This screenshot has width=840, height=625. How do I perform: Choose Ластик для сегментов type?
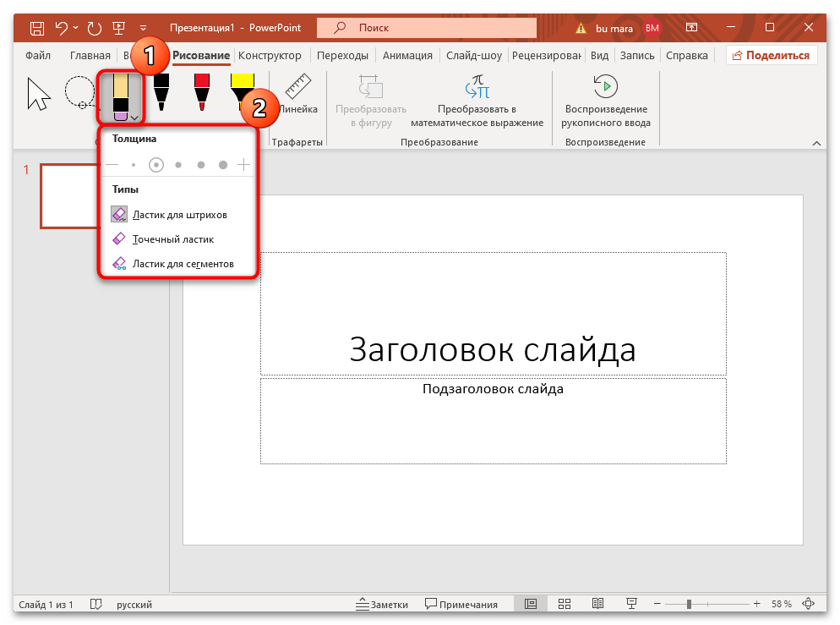(x=183, y=263)
